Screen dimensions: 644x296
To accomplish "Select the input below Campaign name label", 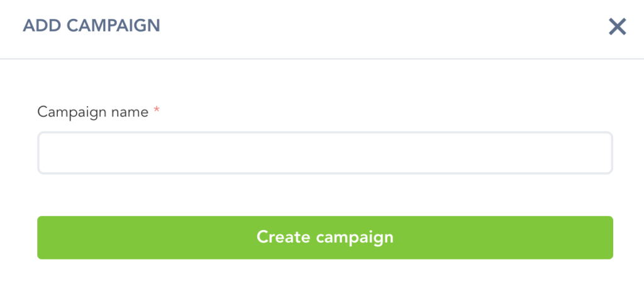I will pyautogui.click(x=325, y=153).
